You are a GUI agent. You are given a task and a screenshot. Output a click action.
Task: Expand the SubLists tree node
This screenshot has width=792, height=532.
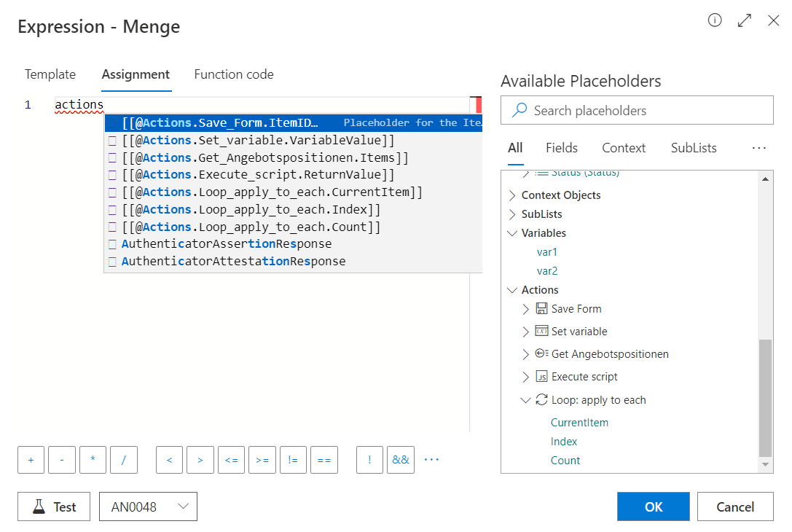click(512, 214)
